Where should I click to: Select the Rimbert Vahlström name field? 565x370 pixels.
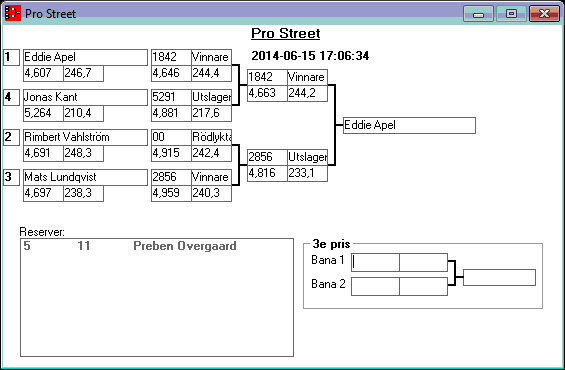(x=85, y=137)
